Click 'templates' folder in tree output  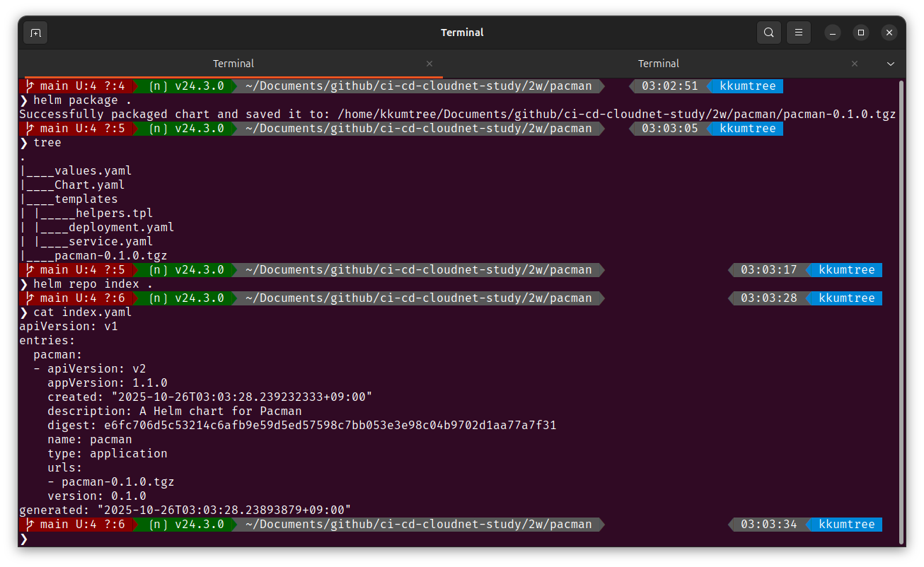[86, 199]
